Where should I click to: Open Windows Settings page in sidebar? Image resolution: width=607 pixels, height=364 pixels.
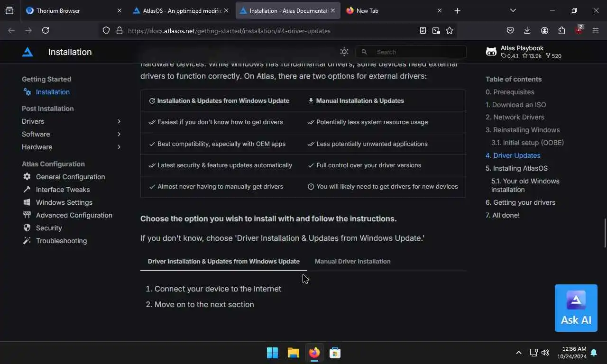pos(64,202)
